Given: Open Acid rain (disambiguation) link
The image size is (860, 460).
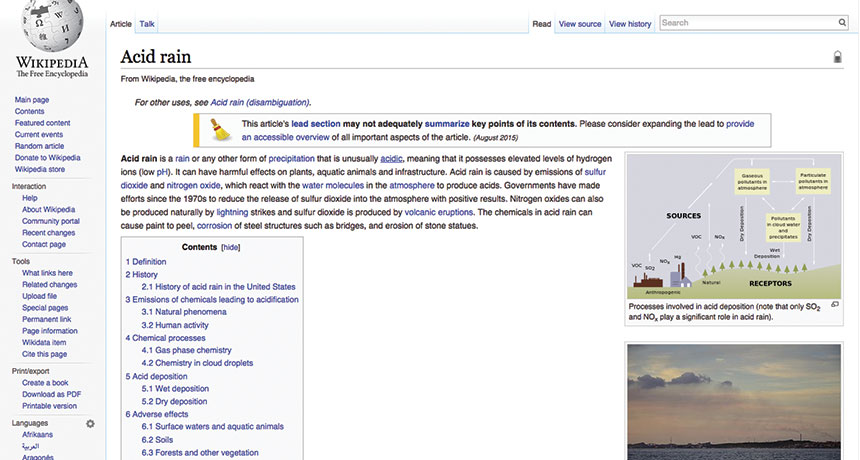Looking at the screenshot, I should pyautogui.click(x=260, y=103).
